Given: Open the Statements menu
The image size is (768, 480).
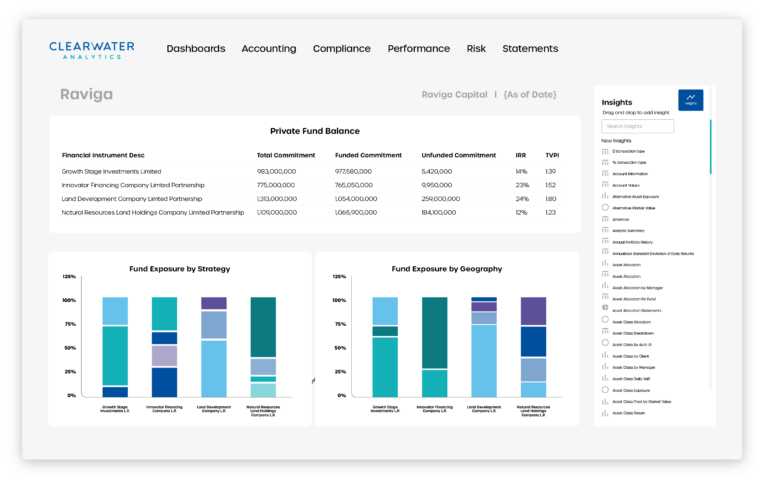Looking at the screenshot, I should pos(530,48).
